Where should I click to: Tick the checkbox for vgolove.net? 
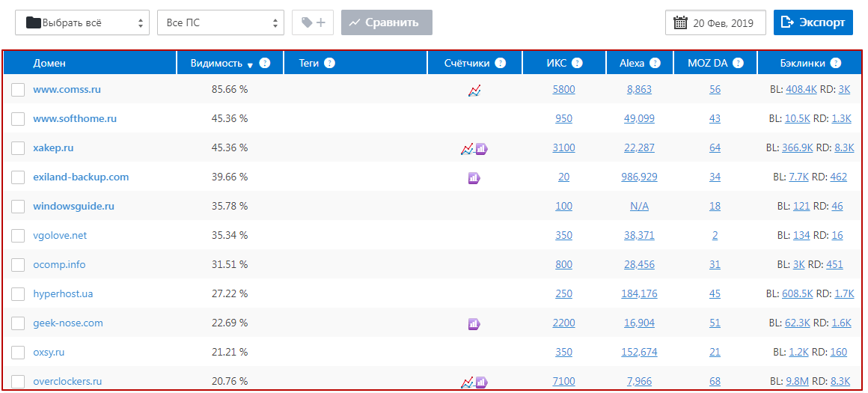[18, 236]
